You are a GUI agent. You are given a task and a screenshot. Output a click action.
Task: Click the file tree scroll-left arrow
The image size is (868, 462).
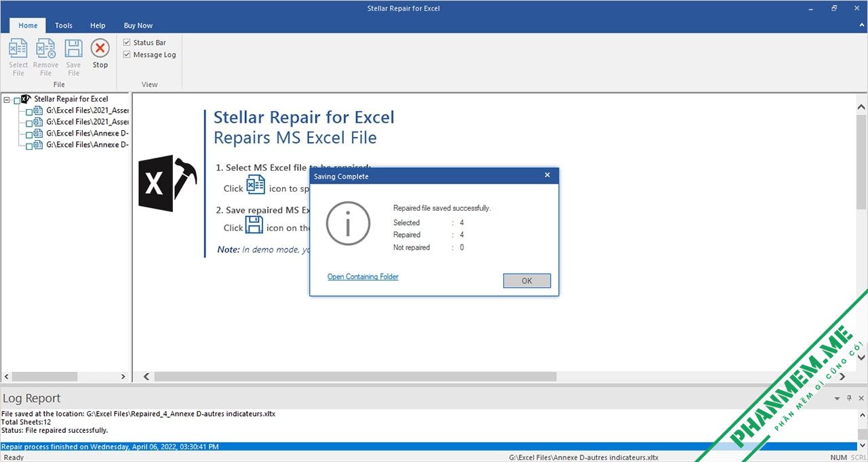pos(7,377)
